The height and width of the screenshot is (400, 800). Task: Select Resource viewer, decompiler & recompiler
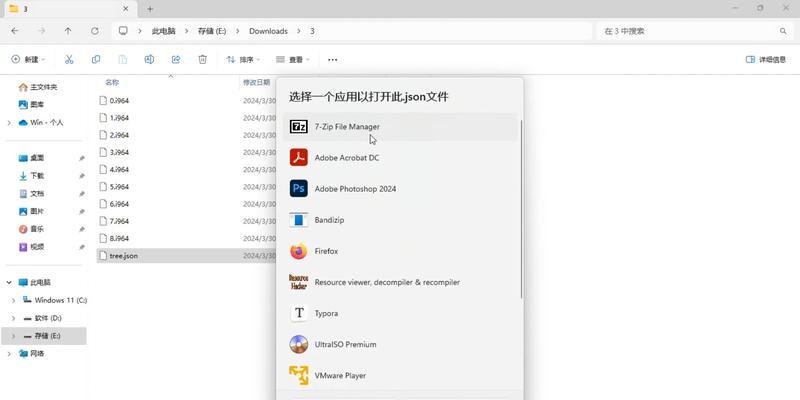click(401, 282)
